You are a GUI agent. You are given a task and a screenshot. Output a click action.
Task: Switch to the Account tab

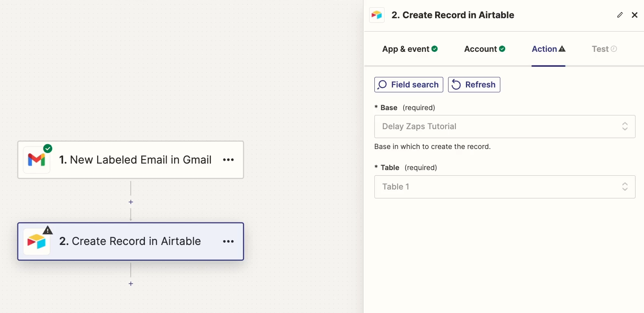coord(485,49)
